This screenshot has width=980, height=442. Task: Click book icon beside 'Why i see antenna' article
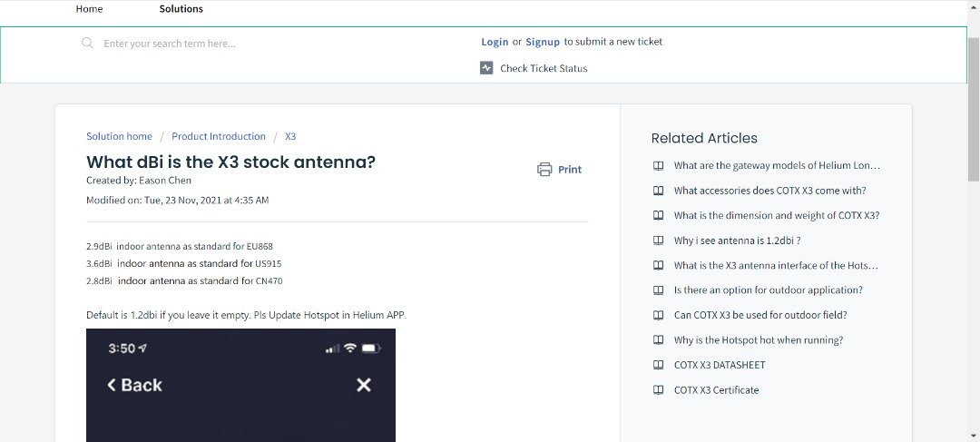pos(659,241)
